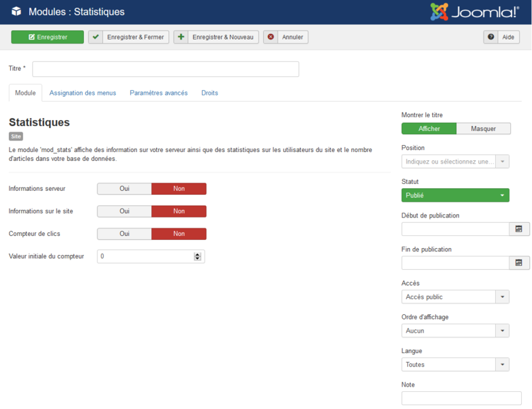Switch to Assignation des menus tab
The height and width of the screenshot is (409, 532).
83,93
